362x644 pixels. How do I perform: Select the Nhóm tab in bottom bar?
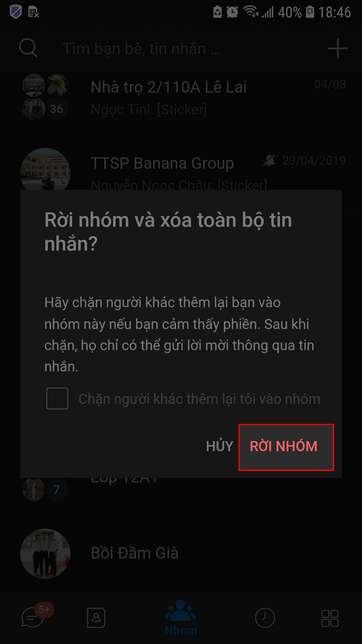click(180, 617)
